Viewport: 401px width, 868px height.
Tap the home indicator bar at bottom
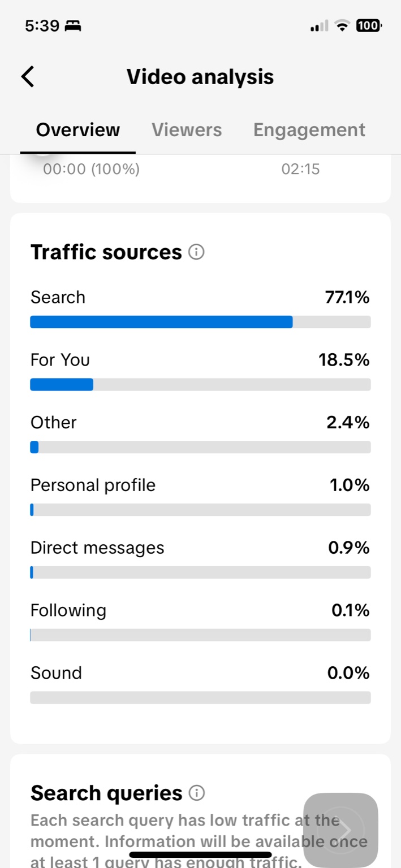click(200, 855)
